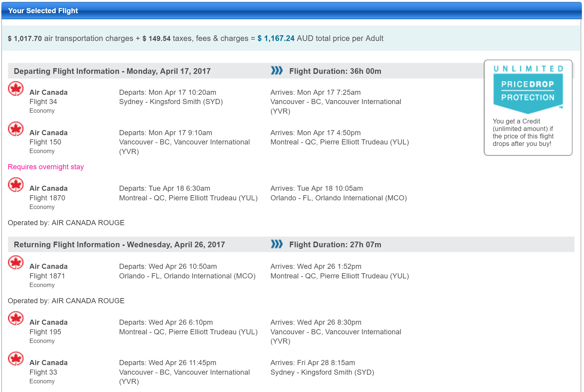
Task: Click 'Departs: Wed Apr 26 10:50am'
Action: [168, 266]
